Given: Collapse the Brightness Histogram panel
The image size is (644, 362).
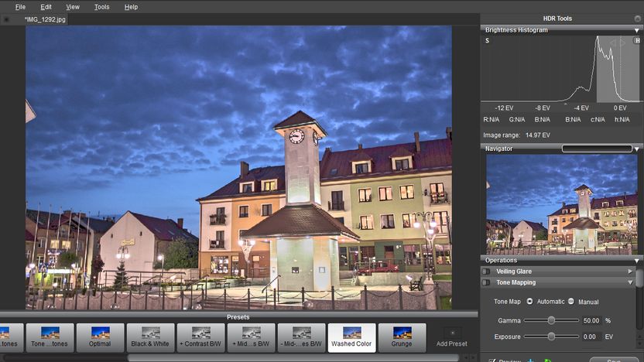Looking at the screenshot, I should point(636,30).
